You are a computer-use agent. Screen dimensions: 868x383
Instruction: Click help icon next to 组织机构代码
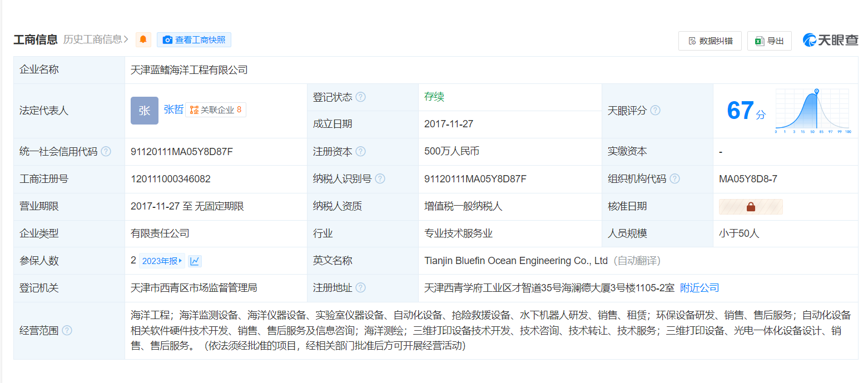675,179
